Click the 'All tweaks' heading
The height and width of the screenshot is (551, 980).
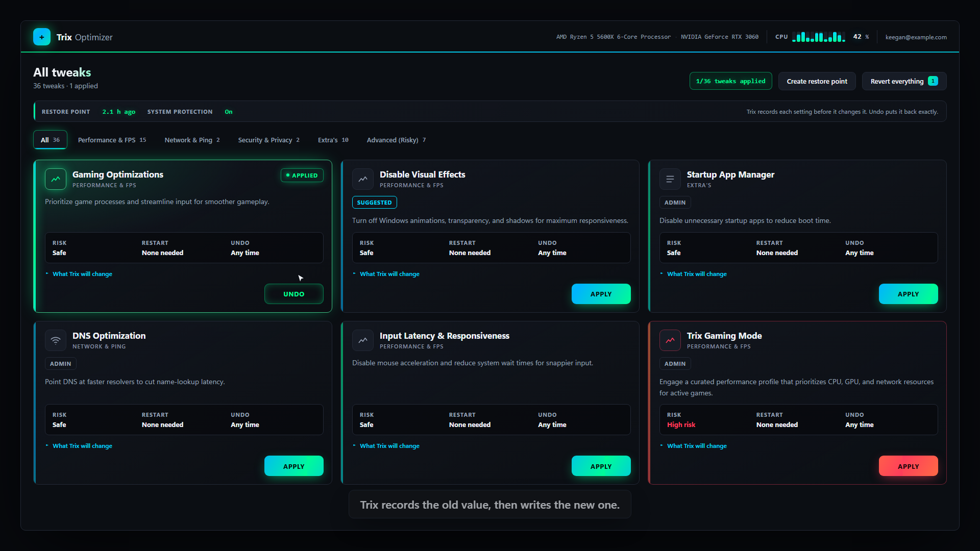tap(62, 72)
